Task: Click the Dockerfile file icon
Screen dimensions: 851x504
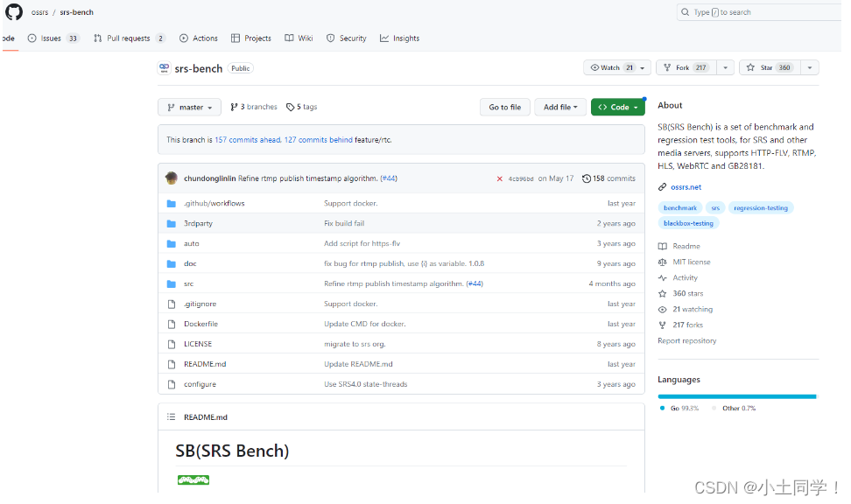Action: click(x=172, y=324)
